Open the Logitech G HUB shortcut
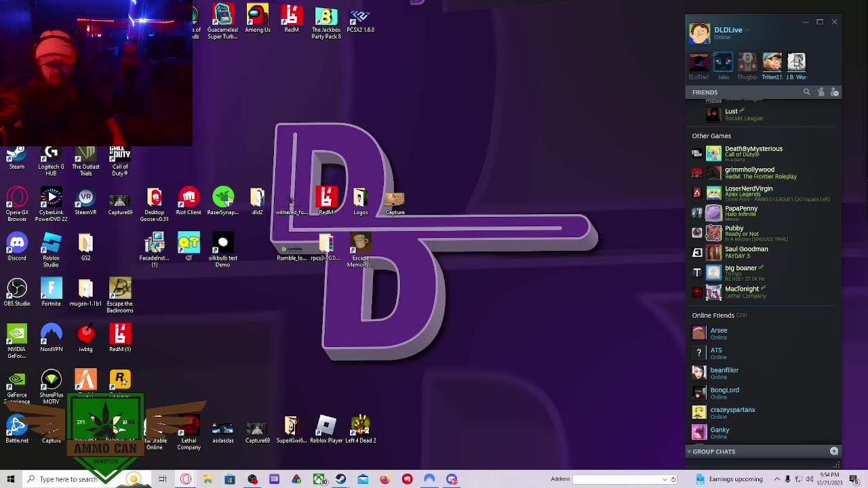The height and width of the screenshot is (488, 868). (52, 162)
